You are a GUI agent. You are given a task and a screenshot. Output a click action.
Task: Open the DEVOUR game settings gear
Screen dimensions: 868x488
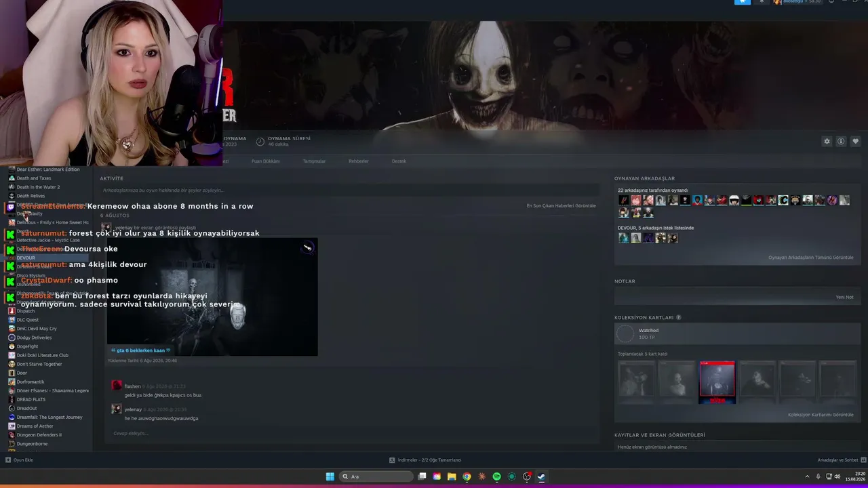point(827,141)
